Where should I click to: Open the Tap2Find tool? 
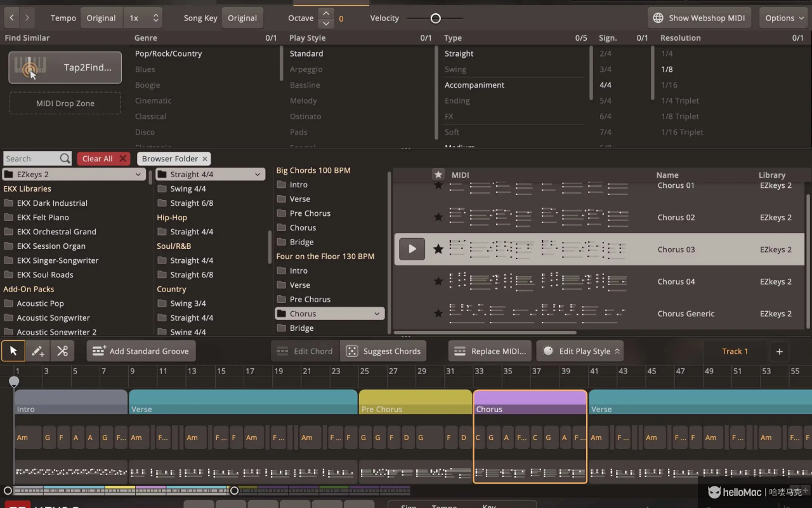pyautogui.click(x=65, y=67)
